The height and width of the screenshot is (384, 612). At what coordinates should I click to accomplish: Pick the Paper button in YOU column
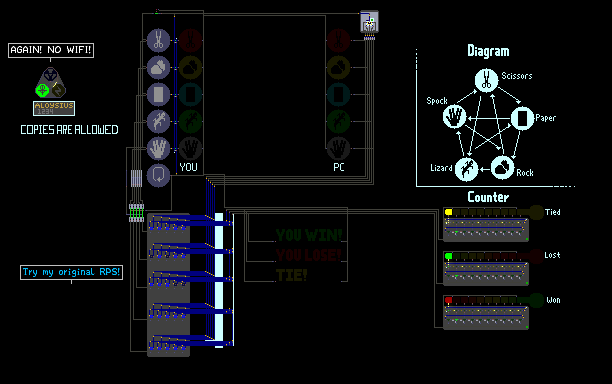coord(158,94)
